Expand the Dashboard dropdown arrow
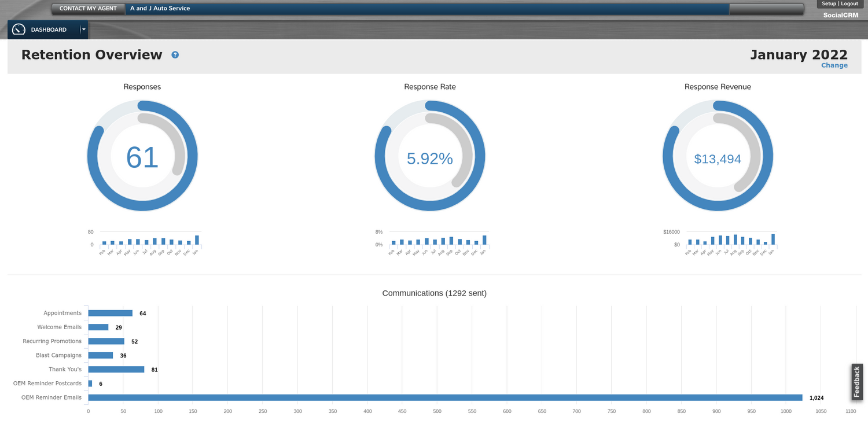The width and height of the screenshot is (868, 424). coord(83,30)
